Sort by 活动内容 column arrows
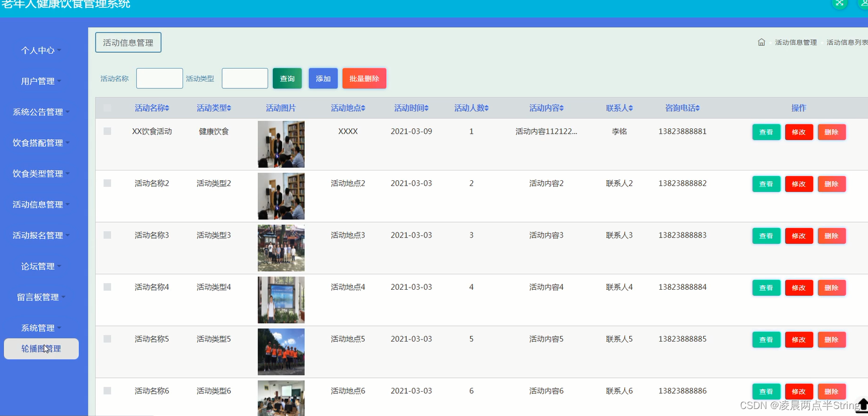The image size is (868, 416). tap(562, 108)
